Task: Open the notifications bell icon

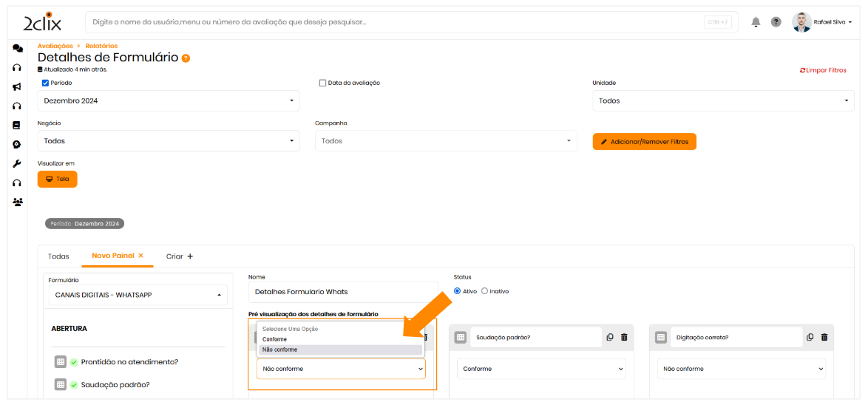Action: coord(756,22)
